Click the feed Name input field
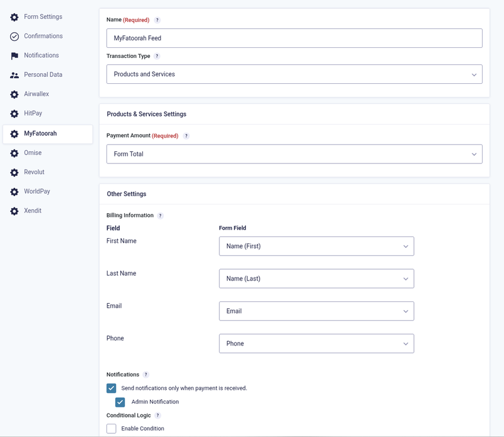The height and width of the screenshot is (437, 504). pyautogui.click(x=294, y=38)
